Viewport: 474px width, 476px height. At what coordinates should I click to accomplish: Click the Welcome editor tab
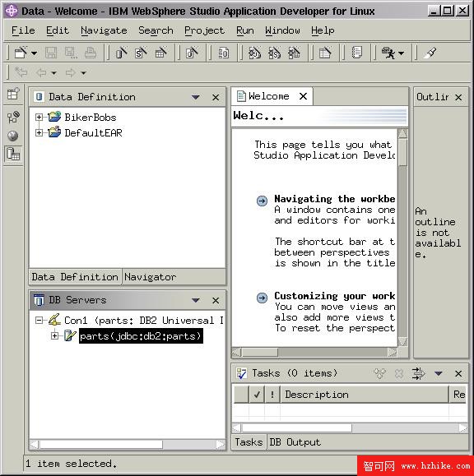[x=269, y=96]
